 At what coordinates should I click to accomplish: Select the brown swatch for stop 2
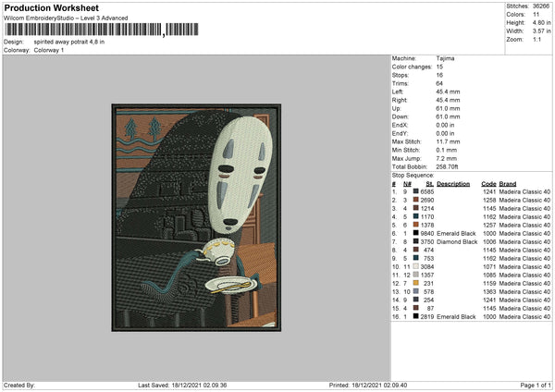coord(416,200)
